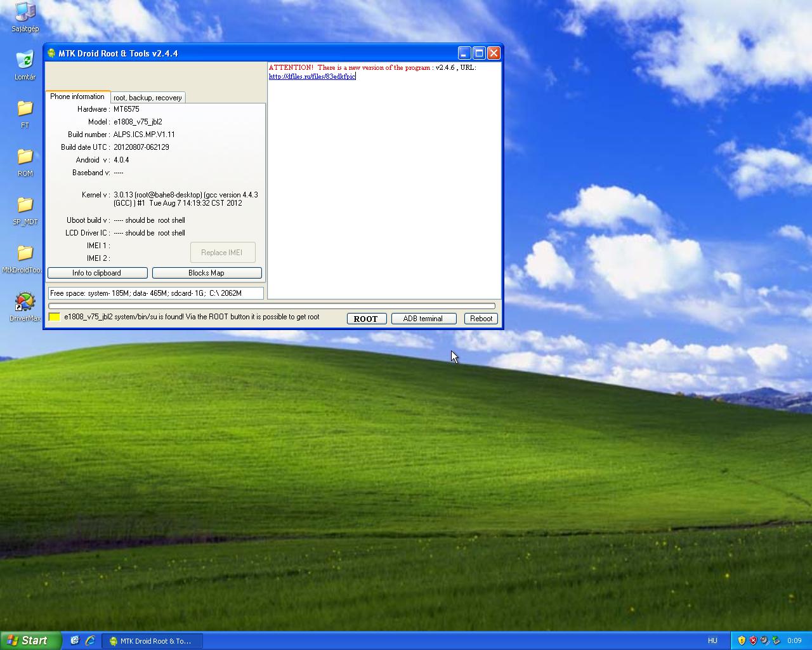Click the Android version 4.0.4 value
The image size is (812, 650).
pyautogui.click(x=121, y=160)
